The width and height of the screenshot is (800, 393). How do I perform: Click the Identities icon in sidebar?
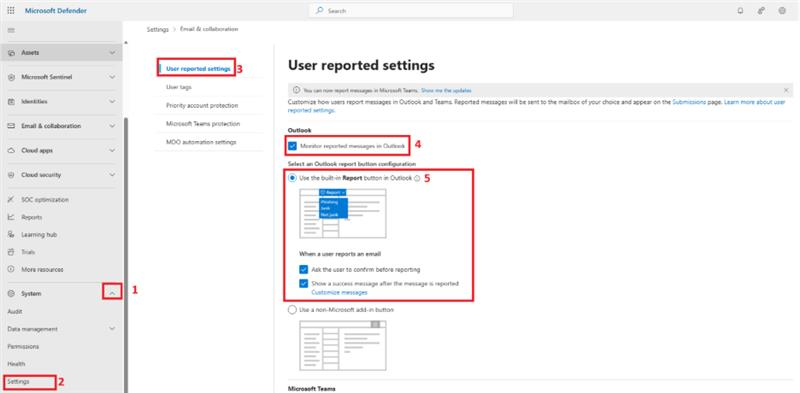pyautogui.click(x=11, y=102)
